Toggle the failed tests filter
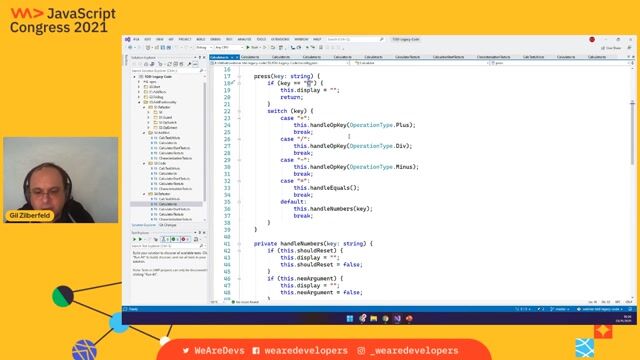Viewport: 640px width, 360px height. pos(185,240)
